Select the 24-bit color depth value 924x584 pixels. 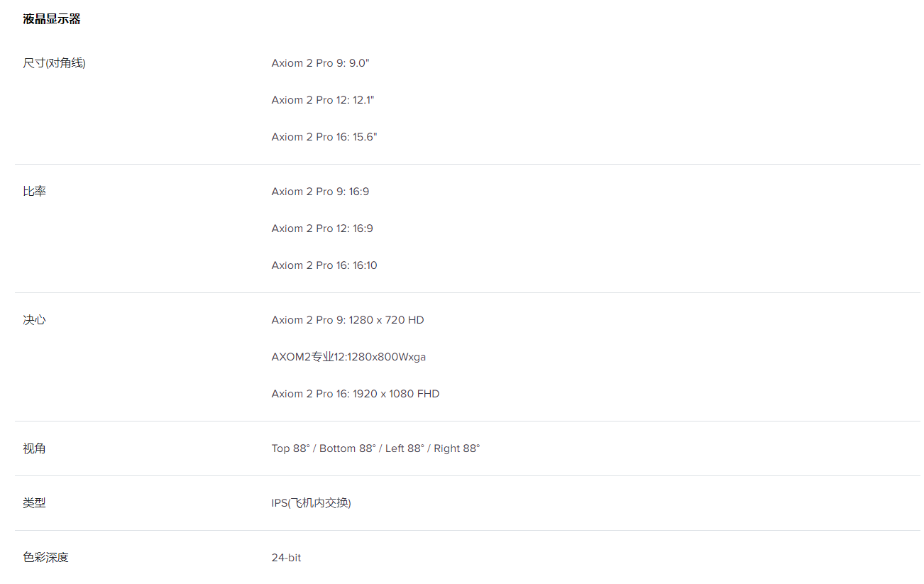[286, 558]
